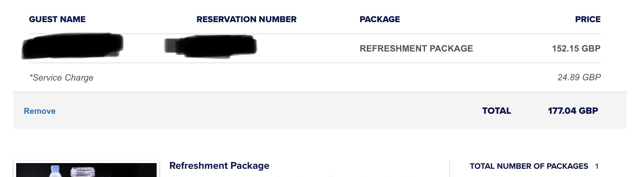Click the 24.89 GBP service charge amount
This screenshot has height=177, width=644.
point(579,77)
